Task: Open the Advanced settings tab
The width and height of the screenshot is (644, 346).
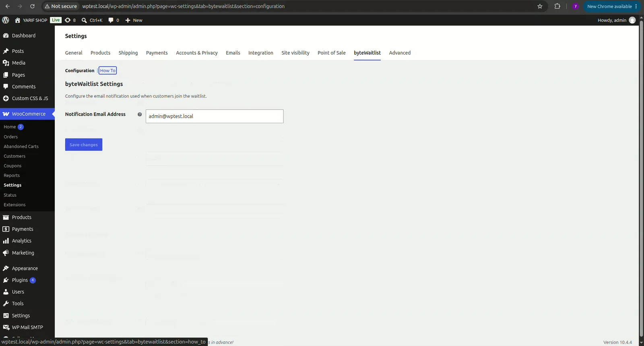Action: click(x=400, y=53)
